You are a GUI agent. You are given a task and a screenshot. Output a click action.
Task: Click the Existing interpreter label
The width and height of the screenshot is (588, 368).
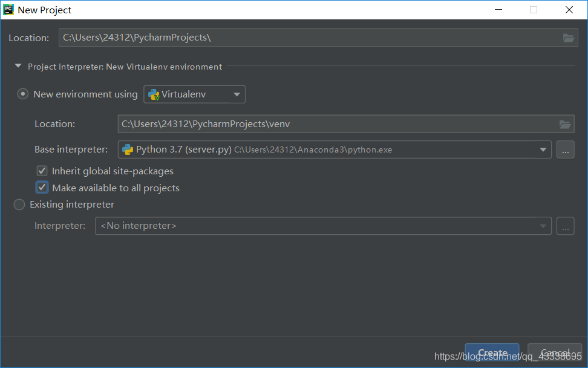72,205
